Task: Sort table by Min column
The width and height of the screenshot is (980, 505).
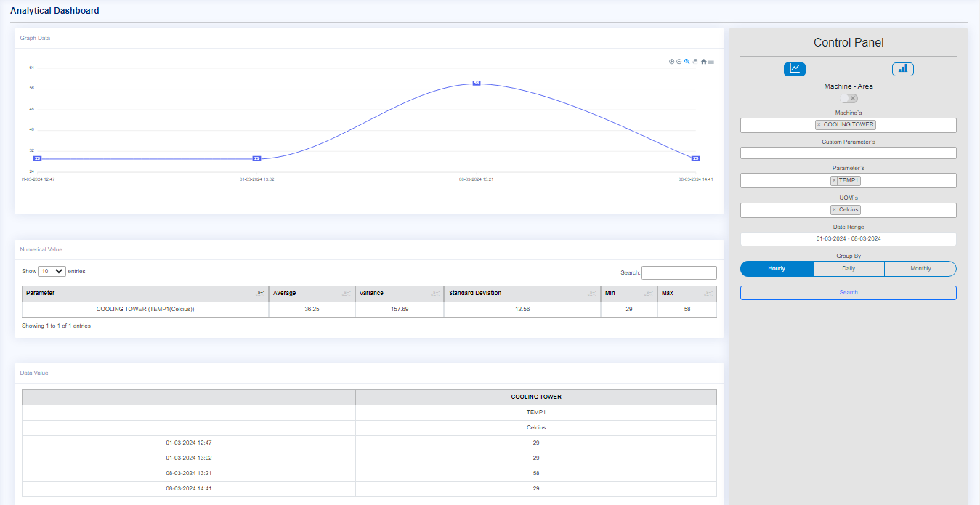Action: tap(629, 294)
